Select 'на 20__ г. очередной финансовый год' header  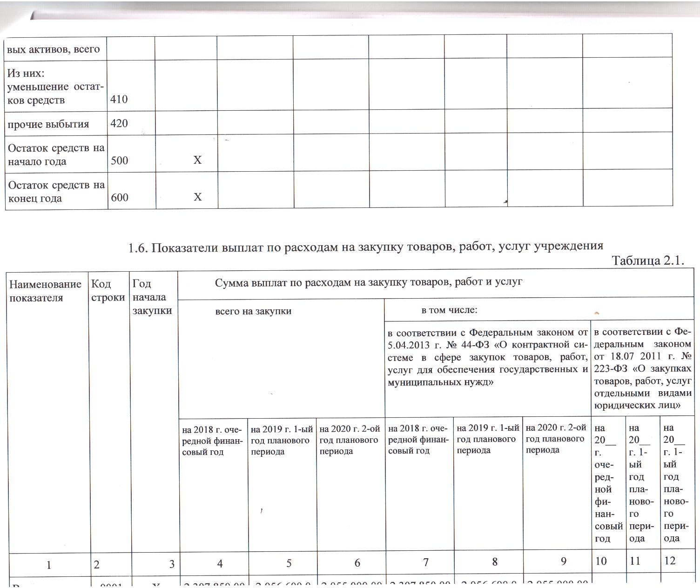point(608,483)
